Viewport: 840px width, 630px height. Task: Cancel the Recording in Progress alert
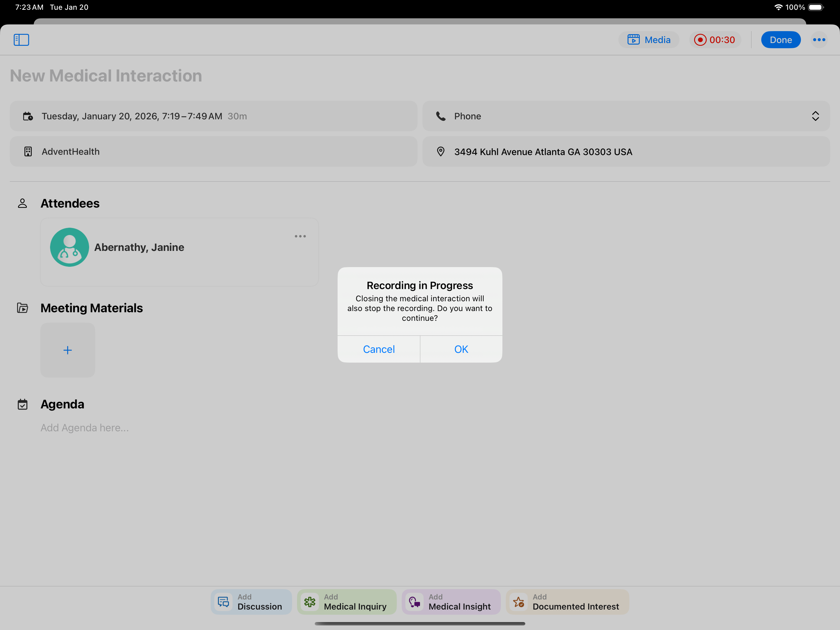[x=378, y=349]
